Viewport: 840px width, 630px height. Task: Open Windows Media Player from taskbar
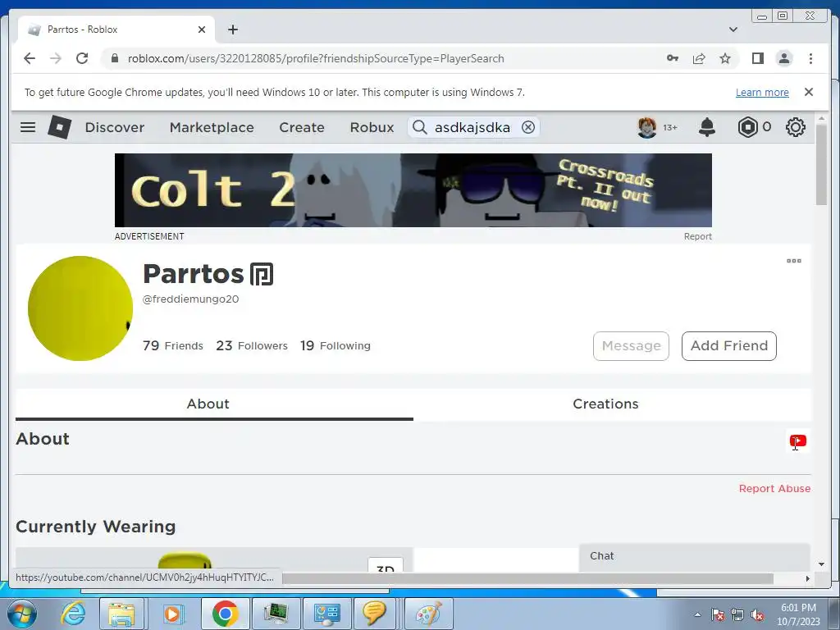coord(172,614)
